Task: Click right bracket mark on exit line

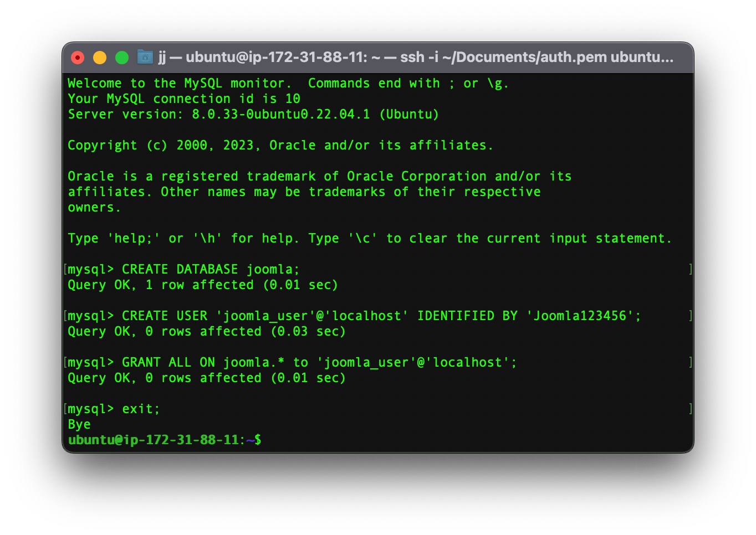Action: point(690,409)
